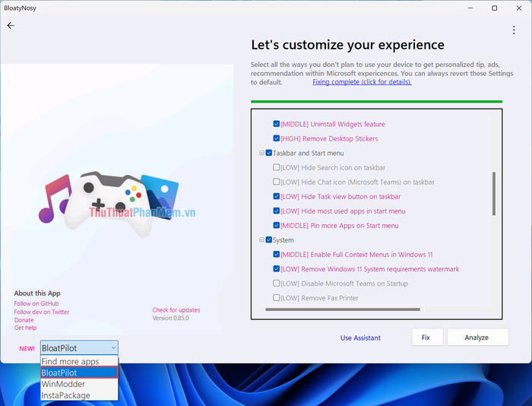Screen dimensions: 532x406
Task: Uncheck Uninstall Widgets feature checkbox
Action: [276, 124]
